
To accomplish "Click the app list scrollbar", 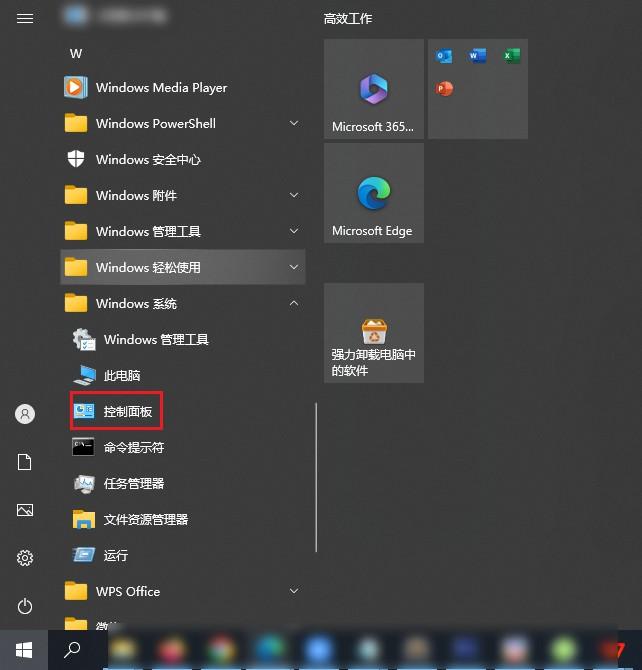I will click(x=316, y=477).
